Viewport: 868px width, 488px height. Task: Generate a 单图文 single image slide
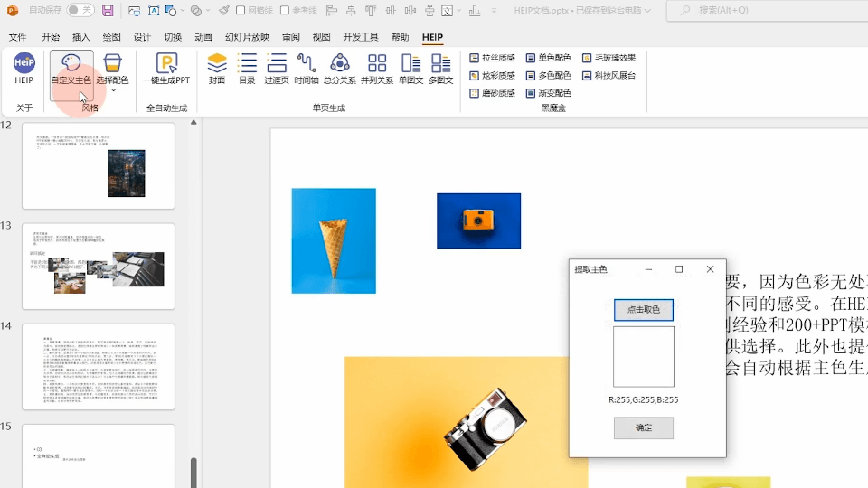pyautogui.click(x=410, y=70)
